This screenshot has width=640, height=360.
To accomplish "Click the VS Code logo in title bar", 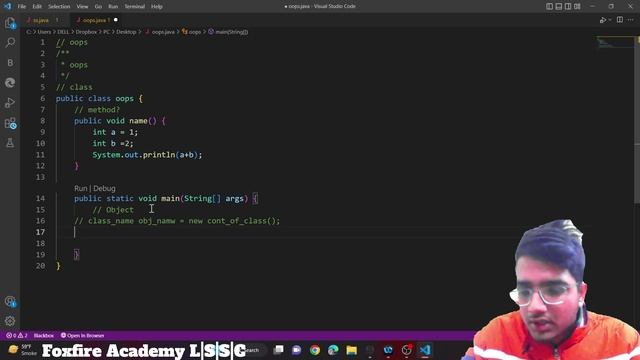I will (x=7, y=6).
